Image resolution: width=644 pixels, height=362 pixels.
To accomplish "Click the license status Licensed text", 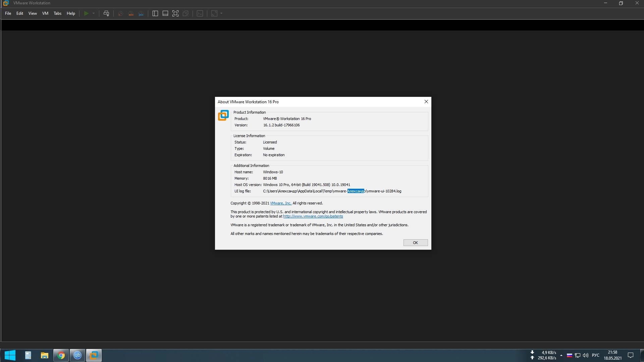I will pos(270,142).
